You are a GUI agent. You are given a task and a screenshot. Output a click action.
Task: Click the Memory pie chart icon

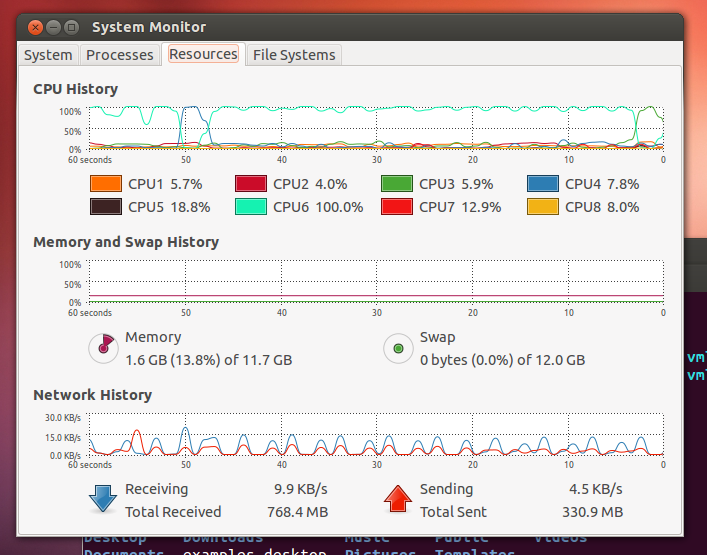(x=104, y=348)
